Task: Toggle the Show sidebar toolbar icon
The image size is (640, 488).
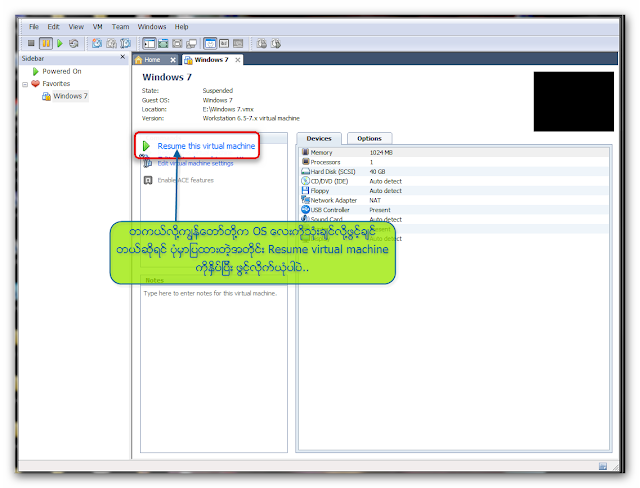Action: [149, 43]
